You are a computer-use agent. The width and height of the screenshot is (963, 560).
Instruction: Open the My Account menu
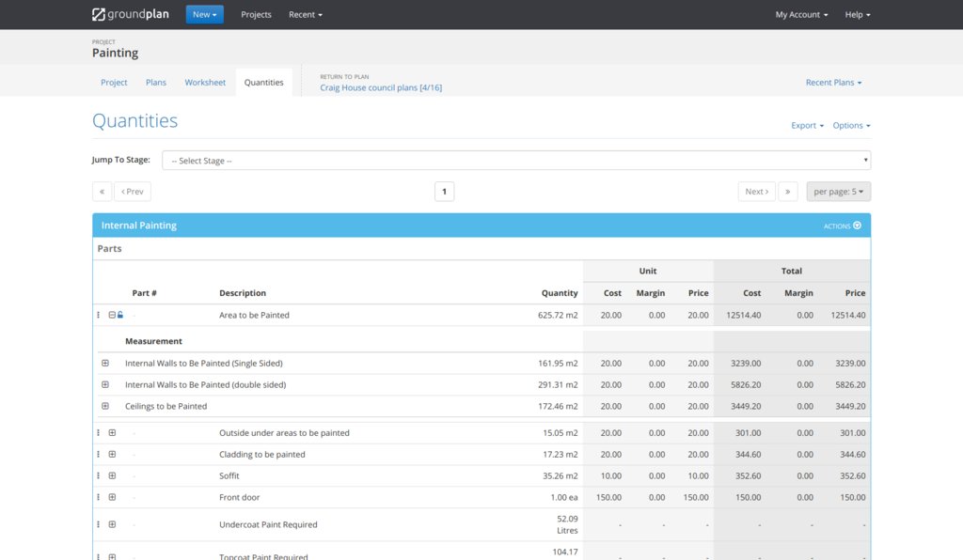point(801,15)
